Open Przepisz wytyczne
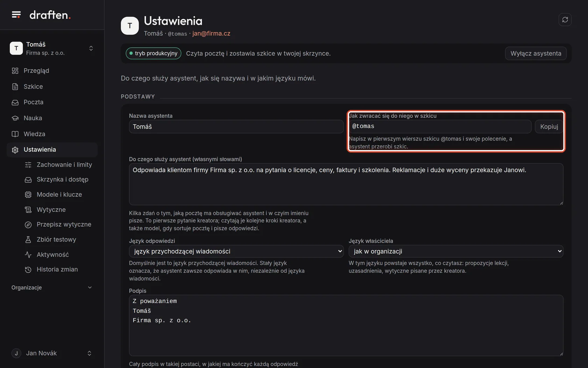588x368 pixels. [58, 225]
